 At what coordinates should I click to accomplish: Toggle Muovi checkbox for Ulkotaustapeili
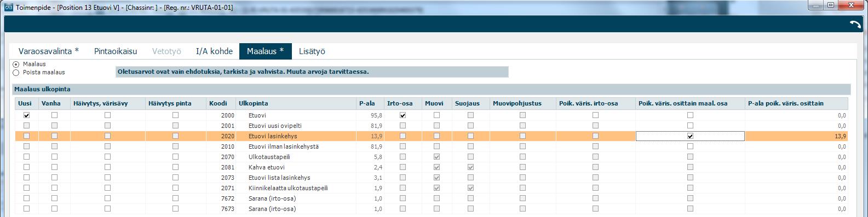point(436,157)
